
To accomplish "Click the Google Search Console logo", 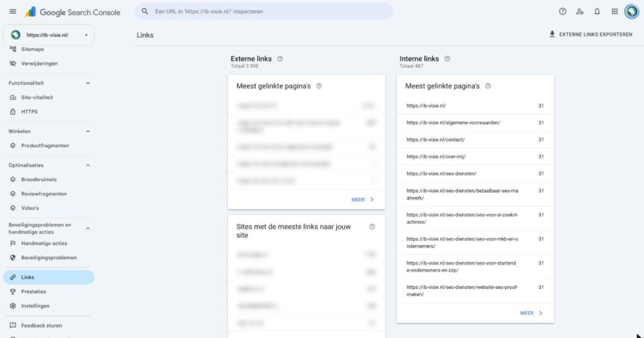I will (x=73, y=13).
